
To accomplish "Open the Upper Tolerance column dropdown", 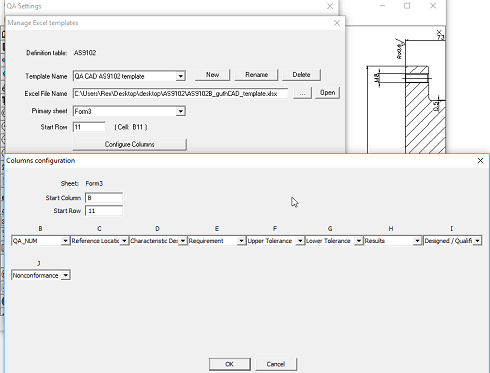I will pos(275,241).
